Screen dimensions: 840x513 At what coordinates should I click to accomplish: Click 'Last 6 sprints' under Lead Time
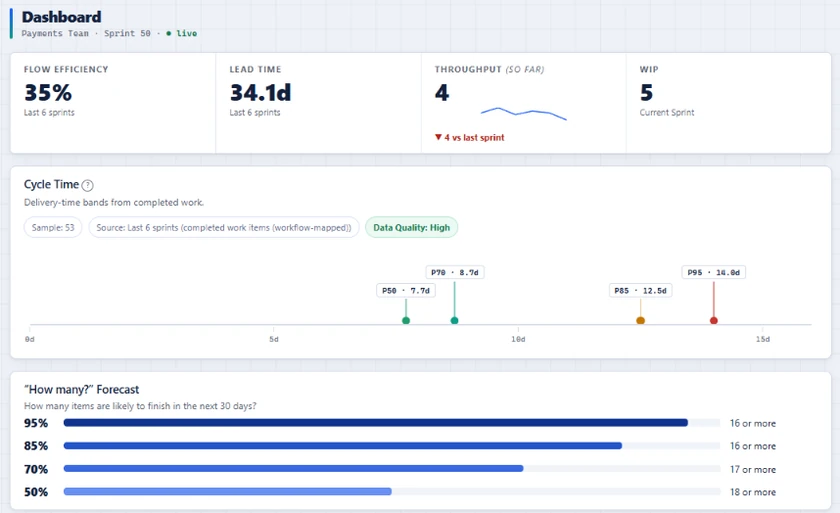click(x=255, y=112)
